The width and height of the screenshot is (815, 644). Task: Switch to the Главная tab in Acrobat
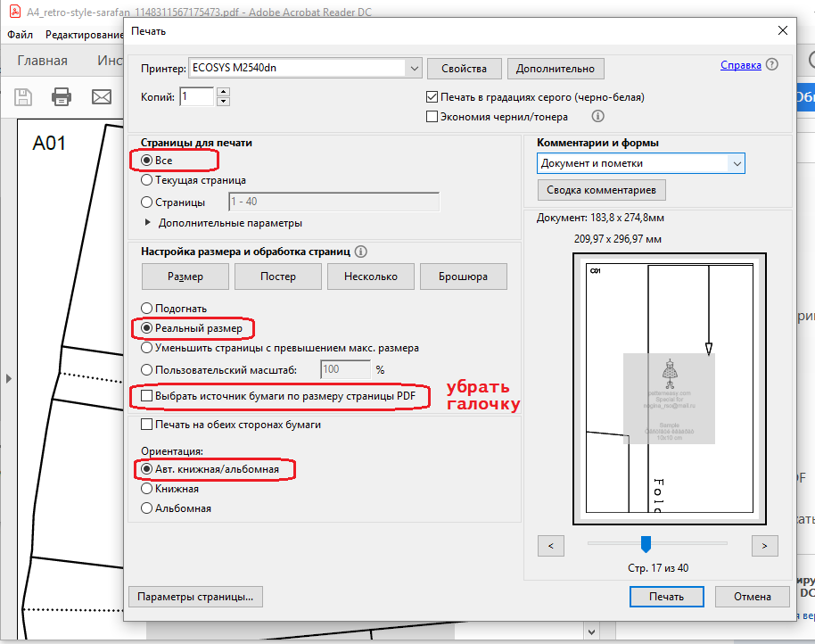click(43, 61)
